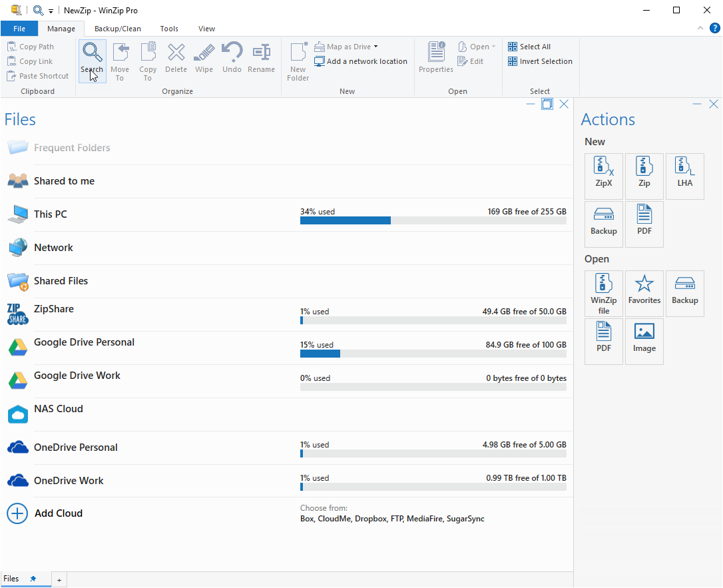Open the Quick Access Toolbar dropdown arrow
The width and height of the screenshot is (723, 588).
tap(51, 11)
